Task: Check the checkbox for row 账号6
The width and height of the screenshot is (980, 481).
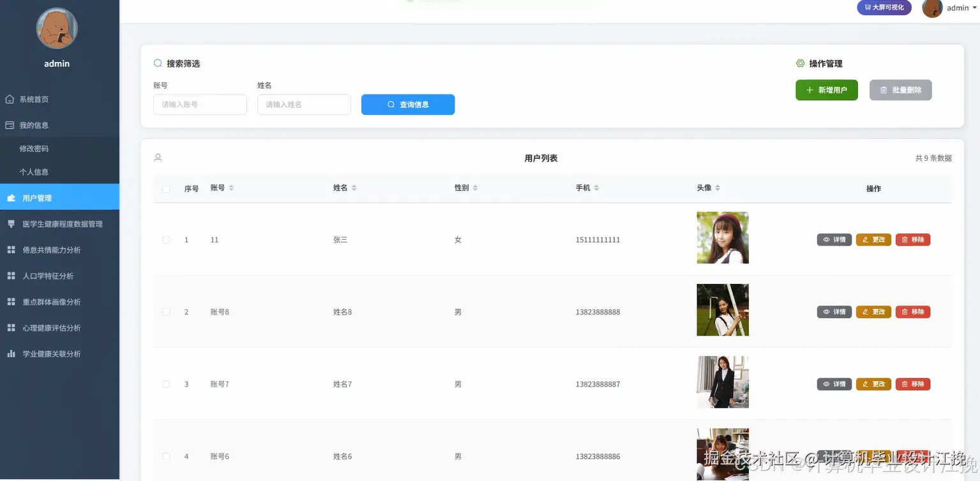Action: point(167,456)
